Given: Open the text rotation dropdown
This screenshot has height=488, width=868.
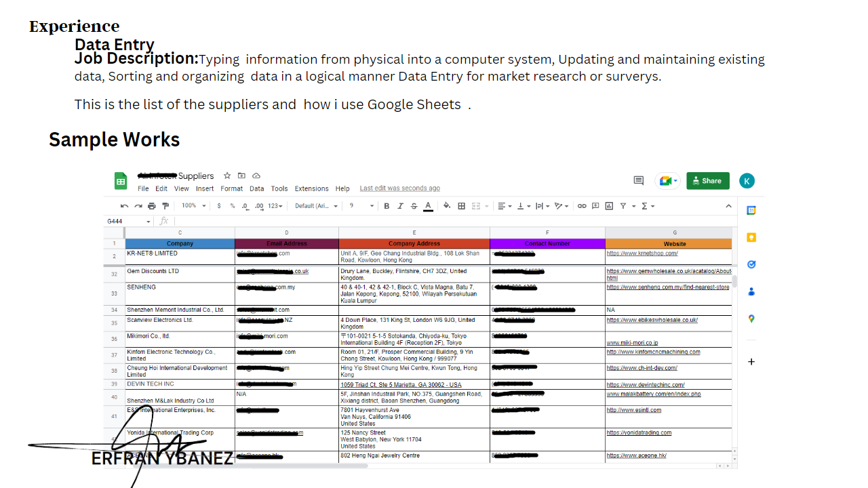Looking at the screenshot, I should click(x=561, y=206).
